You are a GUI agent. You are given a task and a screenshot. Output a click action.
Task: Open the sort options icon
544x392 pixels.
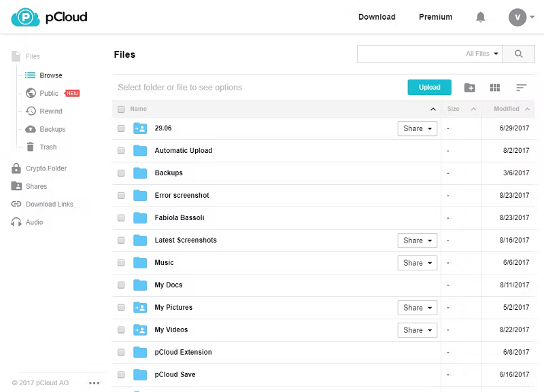coord(522,88)
